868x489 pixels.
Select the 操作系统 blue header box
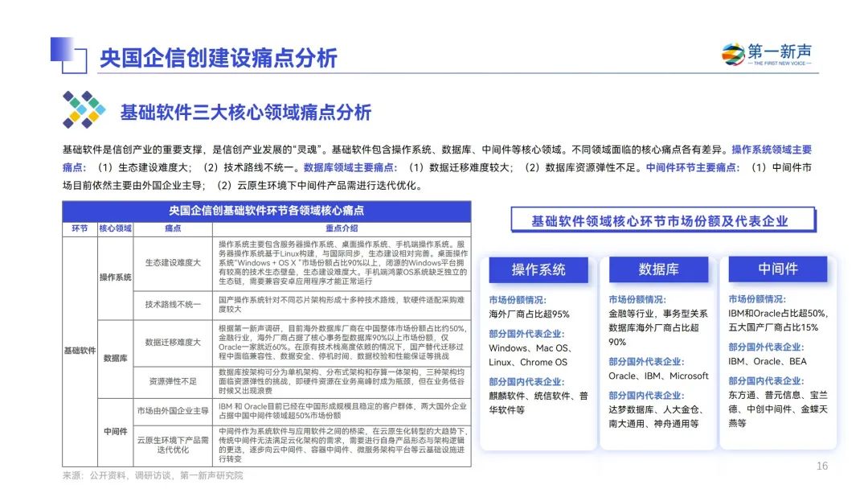[x=538, y=269]
